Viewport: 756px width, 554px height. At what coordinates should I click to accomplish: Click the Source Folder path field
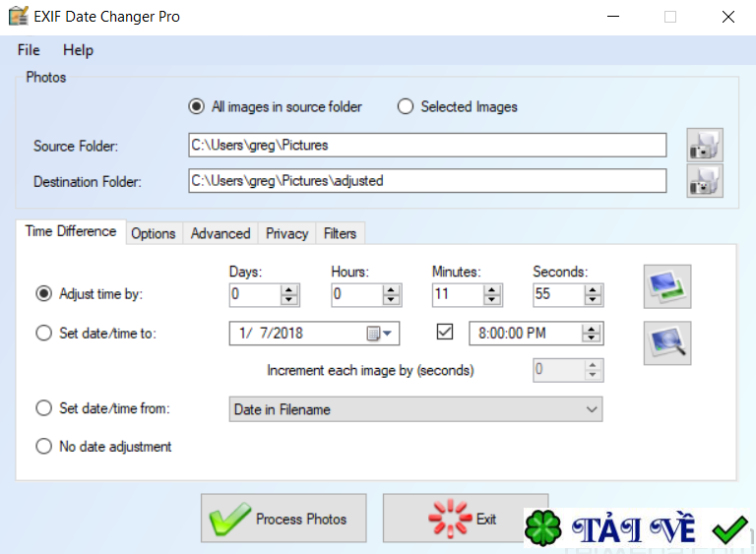(427, 145)
